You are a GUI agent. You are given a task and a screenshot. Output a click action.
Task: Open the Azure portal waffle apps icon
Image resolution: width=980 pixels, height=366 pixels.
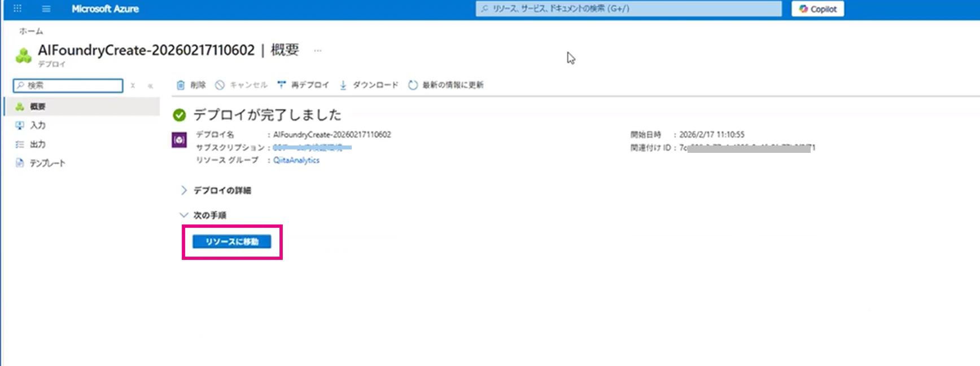(x=17, y=8)
